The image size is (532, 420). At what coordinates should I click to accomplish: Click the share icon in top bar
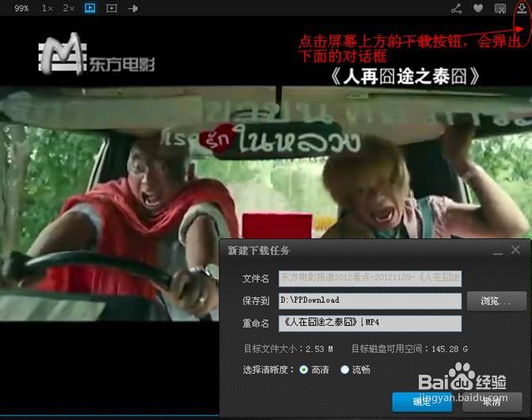(456, 9)
